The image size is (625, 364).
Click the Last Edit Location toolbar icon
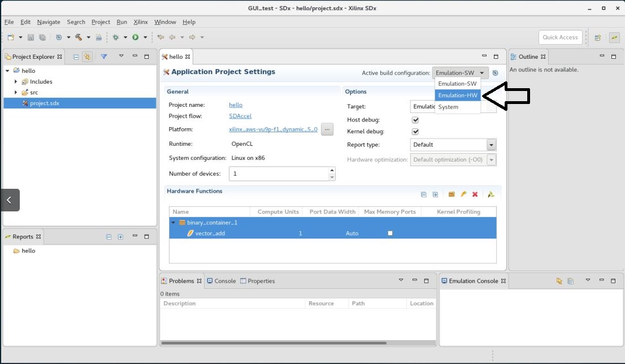point(160,37)
